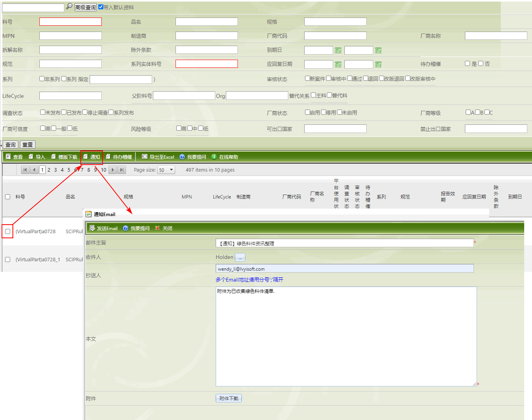Click into the MPN input field
The width and height of the screenshot is (532, 420).
71,36
